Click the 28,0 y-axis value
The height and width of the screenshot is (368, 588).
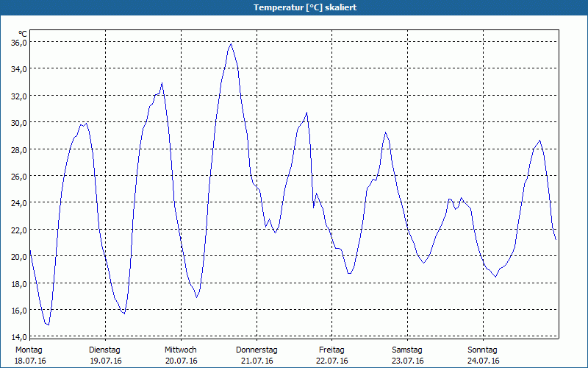19,150
